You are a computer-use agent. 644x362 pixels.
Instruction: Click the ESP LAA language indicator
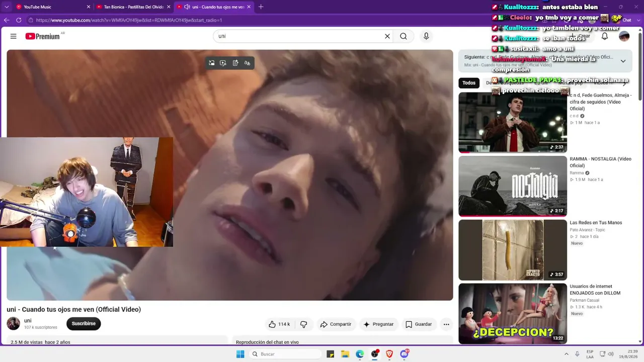590,354
